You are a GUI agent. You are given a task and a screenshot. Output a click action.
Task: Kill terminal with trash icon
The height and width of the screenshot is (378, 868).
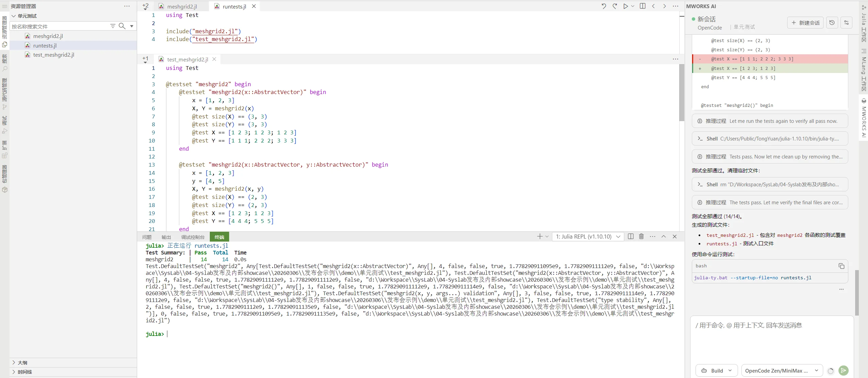(642, 237)
